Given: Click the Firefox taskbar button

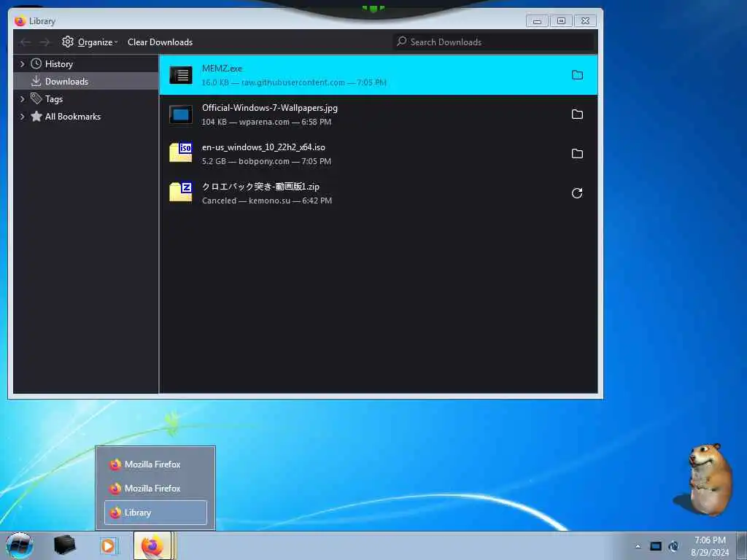Looking at the screenshot, I should point(152,545).
